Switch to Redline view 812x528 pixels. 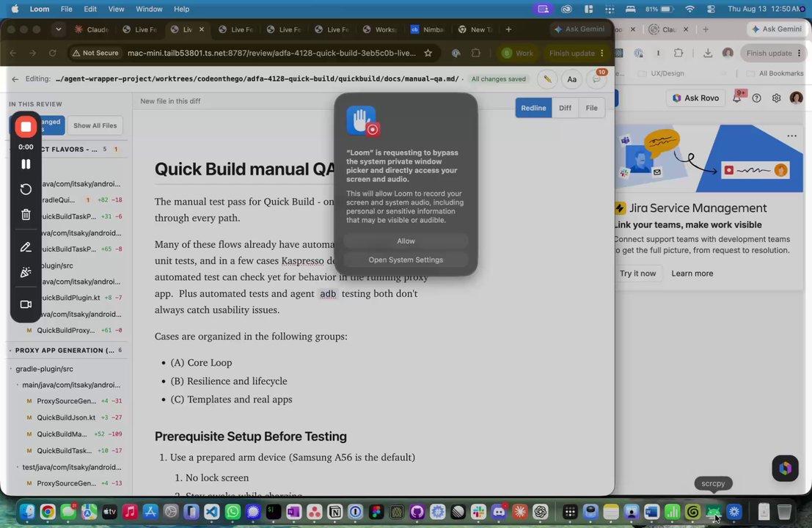533,108
